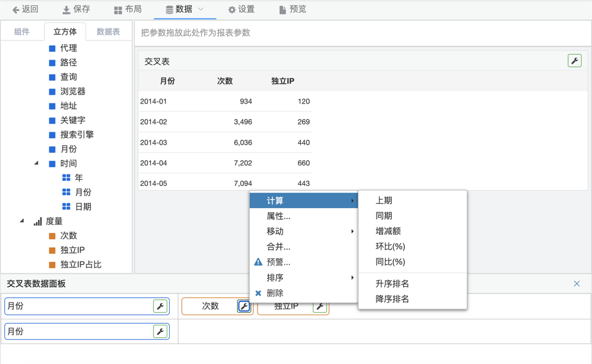The image size is (592, 364).
Task: Switch to the 组件 tab
Action: pos(22,32)
